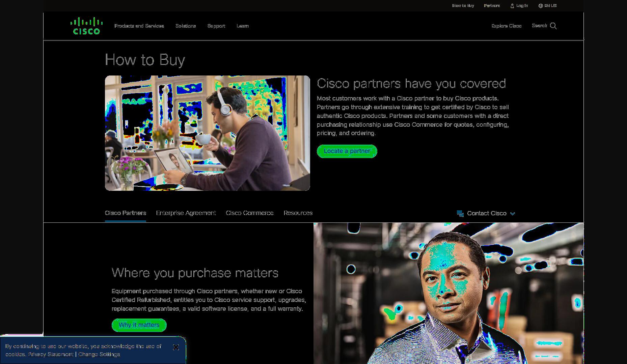Image resolution: width=627 pixels, height=364 pixels.
Task: Switch to the Enterprise Agreement tab
Action: coord(186,213)
